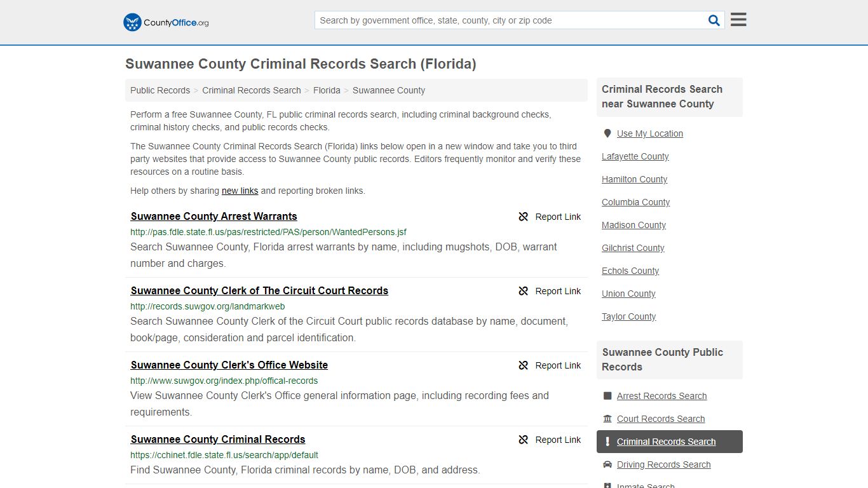Viewport: 868px width, 488px height.
Task: Click the page heading Suwannee County Criminal Records Search
Action: [301, 64]
